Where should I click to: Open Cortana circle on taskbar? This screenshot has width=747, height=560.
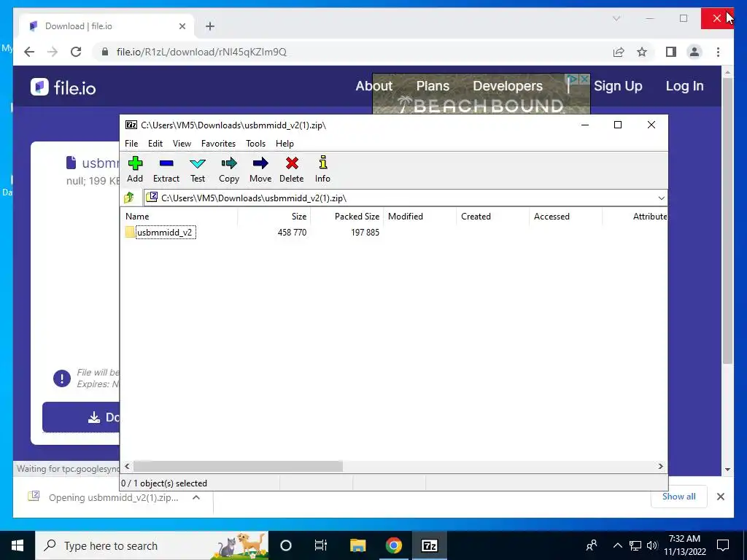285,545
